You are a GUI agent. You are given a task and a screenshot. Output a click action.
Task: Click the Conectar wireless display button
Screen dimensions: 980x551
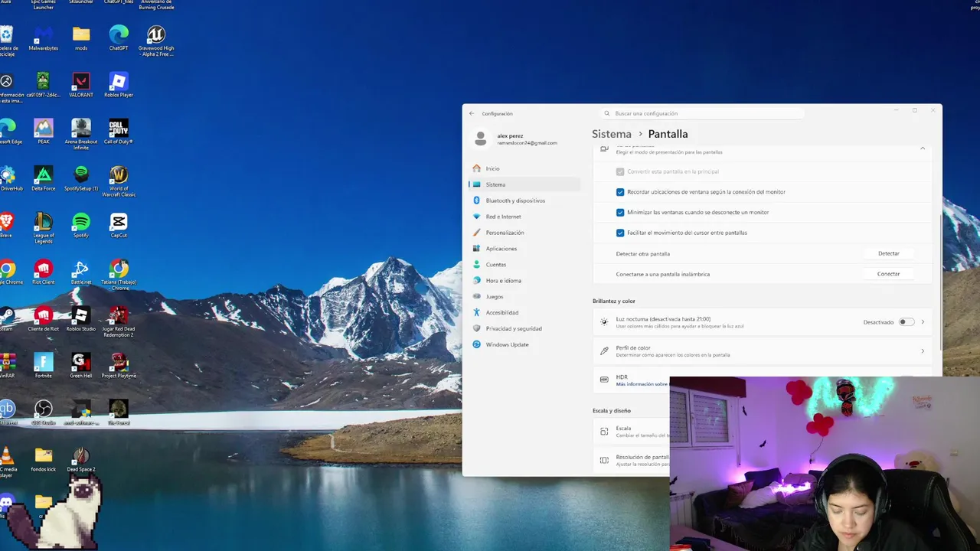pyautogui.click(x=888, y=274)
